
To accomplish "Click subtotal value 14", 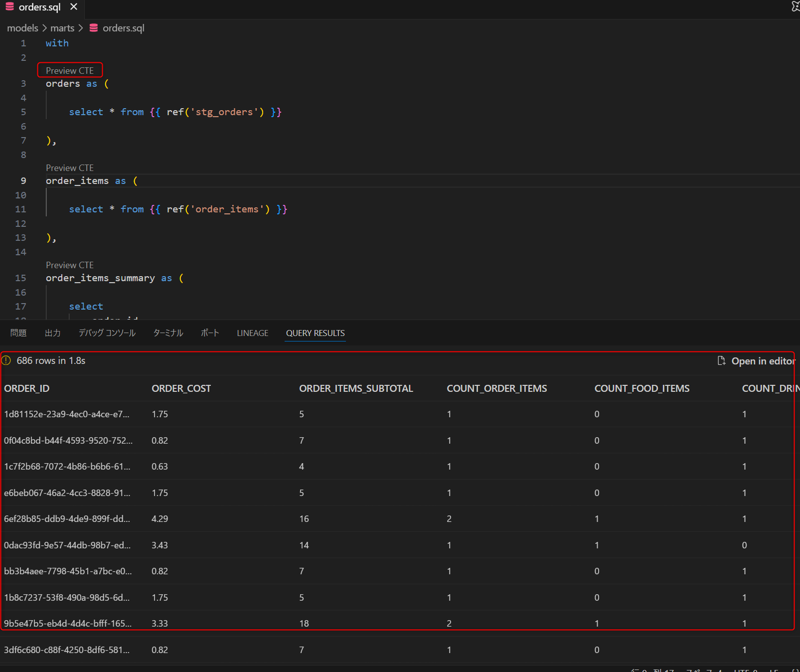I will (304, 545).
